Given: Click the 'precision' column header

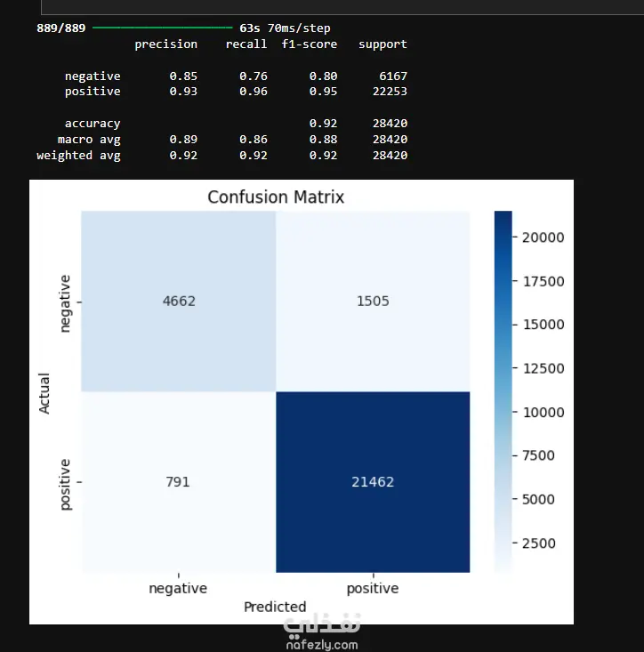Looking at the screenshot, I should click(x=165, y=44).
